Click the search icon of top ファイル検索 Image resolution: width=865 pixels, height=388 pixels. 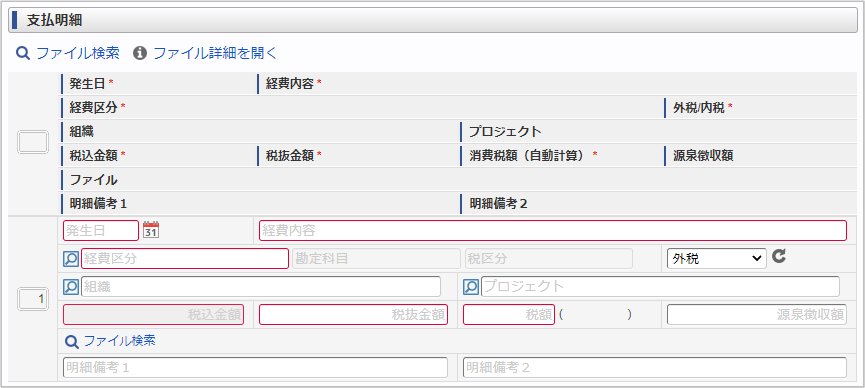point(22,53)
